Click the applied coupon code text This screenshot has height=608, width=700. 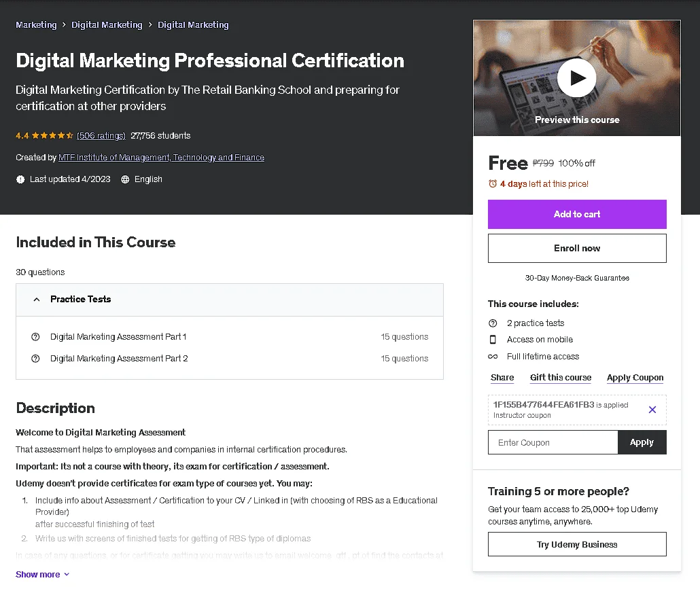point(543,404)
